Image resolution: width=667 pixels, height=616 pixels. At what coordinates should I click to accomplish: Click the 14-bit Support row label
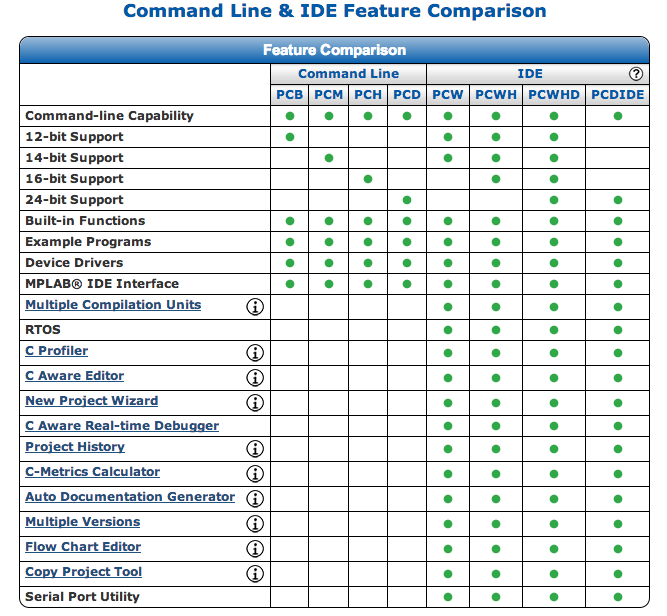point(74,158)
